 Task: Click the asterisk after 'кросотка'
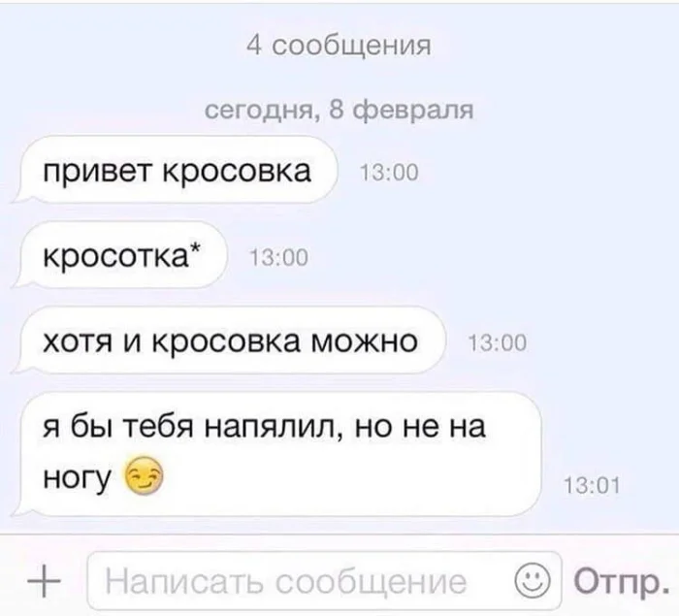[195, 248]
